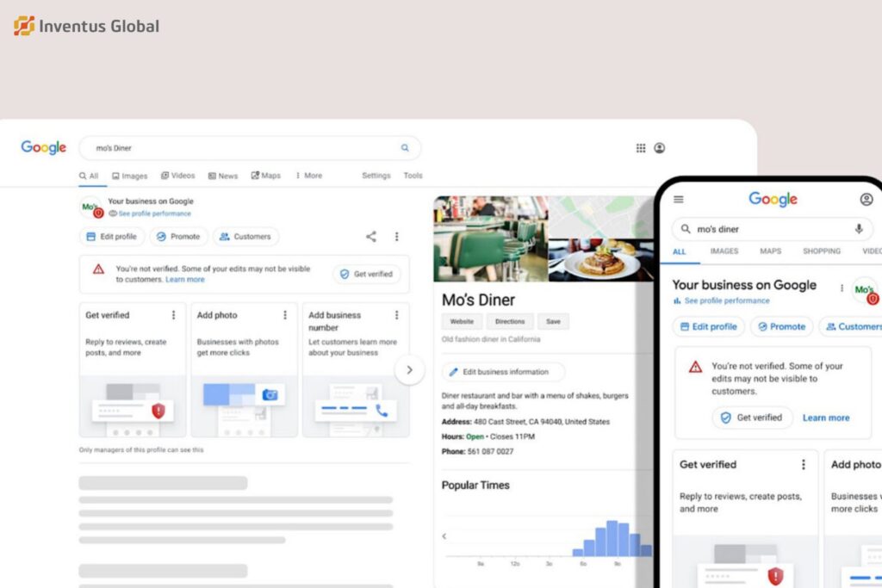Screen dimensions: 882x588
Task: Click the desktop Google logo
Action: tap(43, 147)
